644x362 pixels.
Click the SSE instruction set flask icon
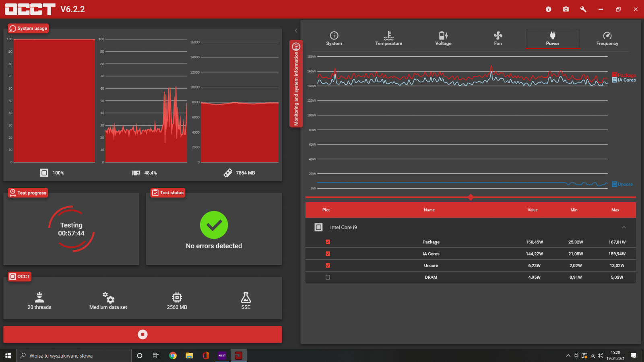click(x=246, y=297)
